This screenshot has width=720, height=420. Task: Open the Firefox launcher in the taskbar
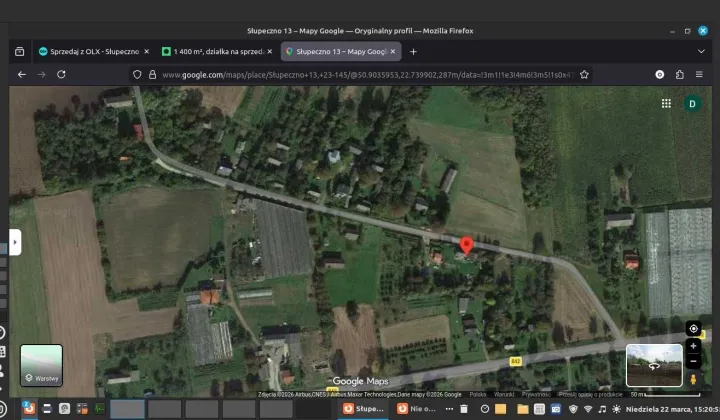point(29,408)
